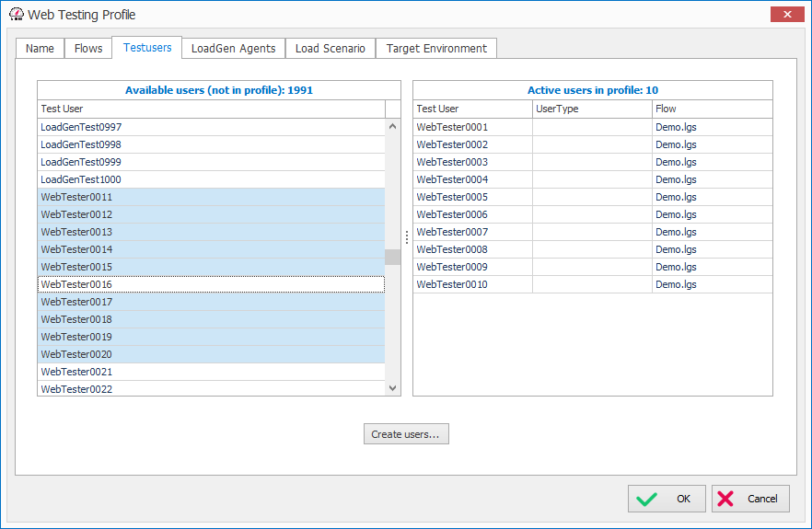Click the Create users... button
The image size is (812, 529).
(x=406, y=434)
